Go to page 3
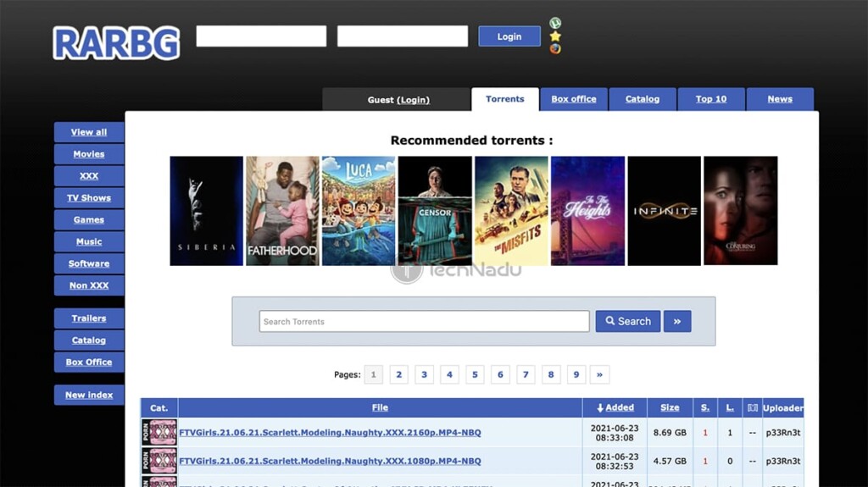Image resolution: width=868 pixels, height=487 pixels. coord(424,374)
